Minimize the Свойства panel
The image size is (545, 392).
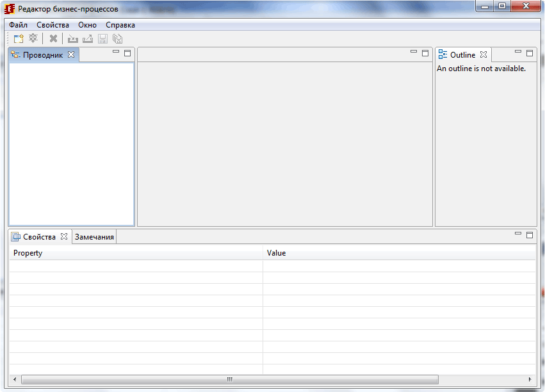click(x=517, y=234)
